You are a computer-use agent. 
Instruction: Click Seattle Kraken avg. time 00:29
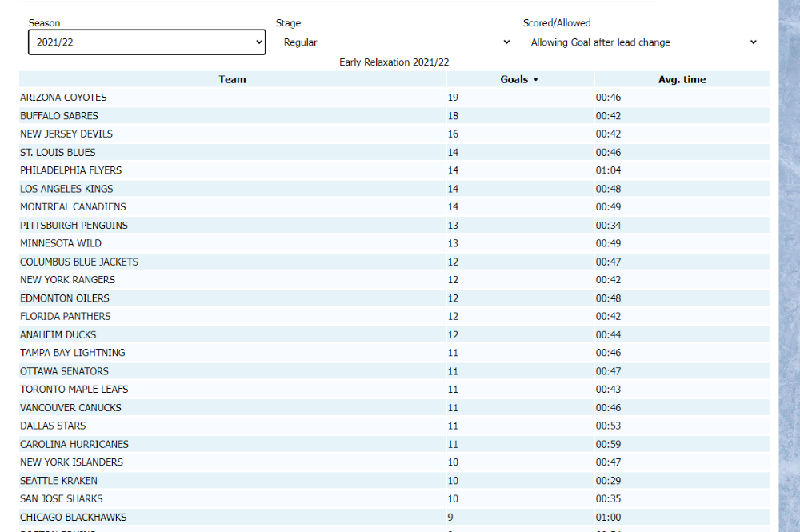click(x=608, y=481)
